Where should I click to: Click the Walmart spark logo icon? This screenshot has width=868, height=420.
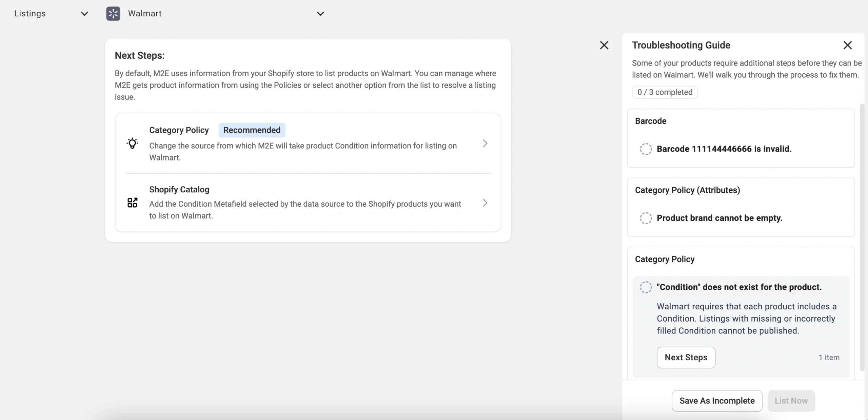point(113,14)
